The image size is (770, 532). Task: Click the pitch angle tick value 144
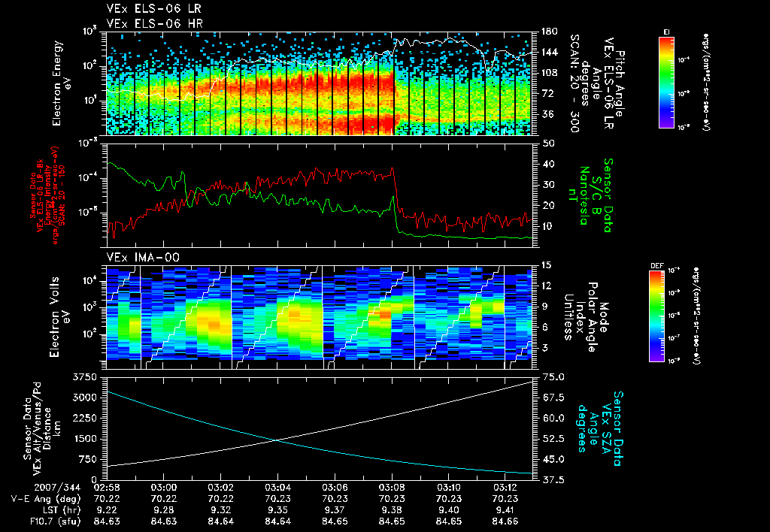coord(549,52)
